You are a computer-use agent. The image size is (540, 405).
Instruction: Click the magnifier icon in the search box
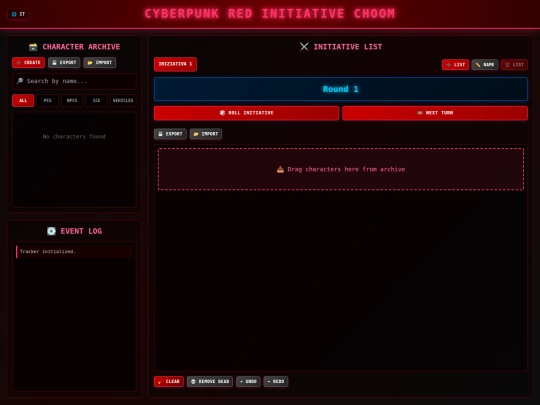20,81
